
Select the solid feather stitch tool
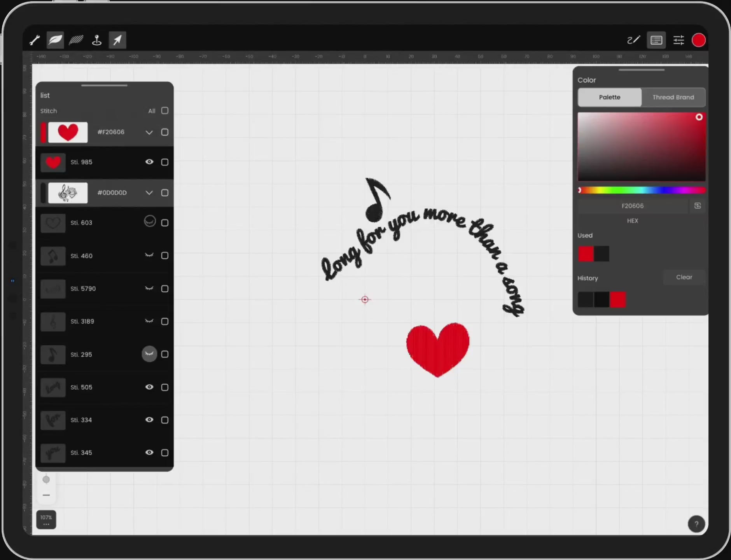pyautogui.click(x=55, y=40)
